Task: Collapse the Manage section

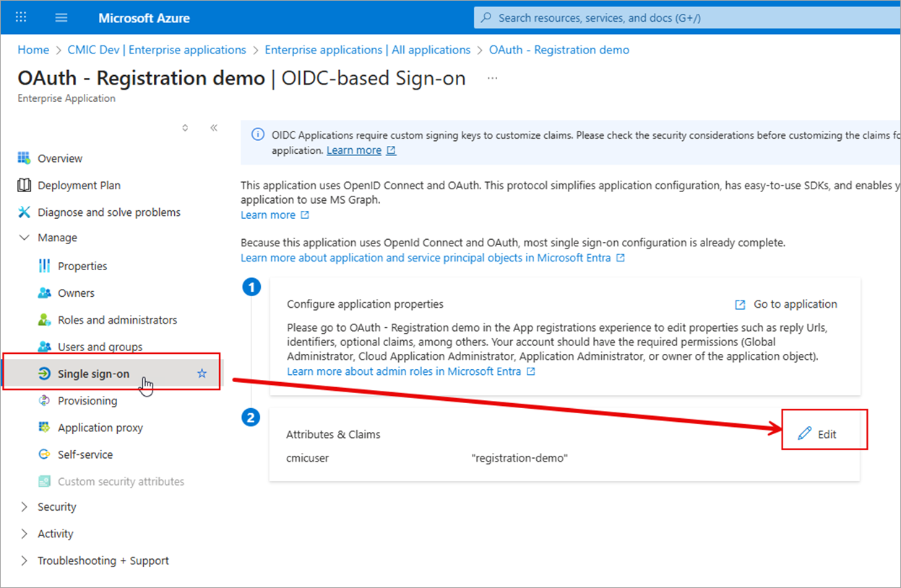Action: click(24, 238)
